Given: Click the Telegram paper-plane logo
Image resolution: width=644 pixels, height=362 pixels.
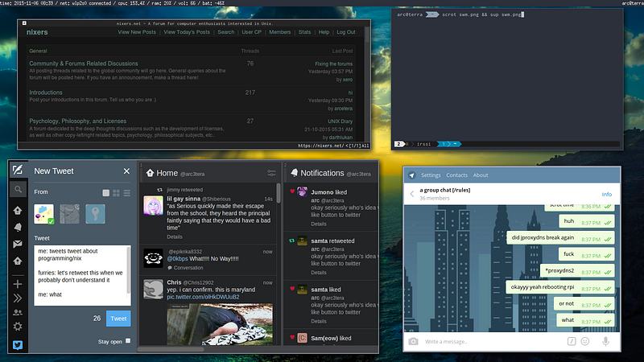Looking at the screenshot, I should point(412,175).
